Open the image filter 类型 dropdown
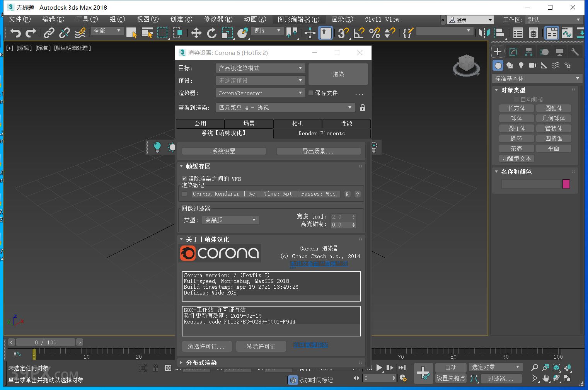This screenshot has width=588, height=390. (x=230, y=220)
